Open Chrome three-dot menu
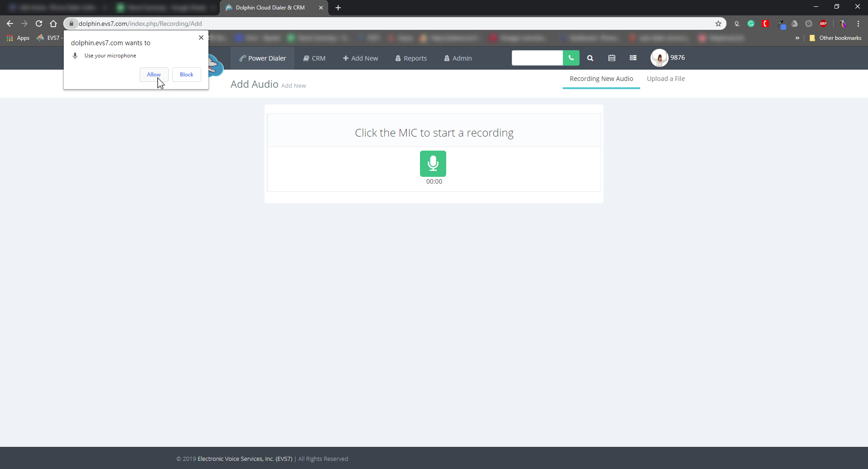Screen dimensions: 868x469 tap(858, 24)
